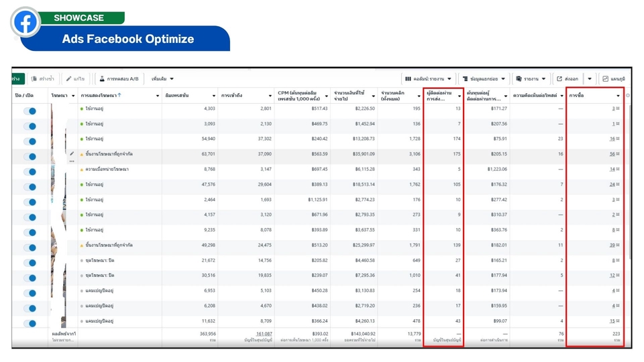Toggle the switch on the 11,632 impressions row
Screen dimensions: 644x362
pos(30,323)
